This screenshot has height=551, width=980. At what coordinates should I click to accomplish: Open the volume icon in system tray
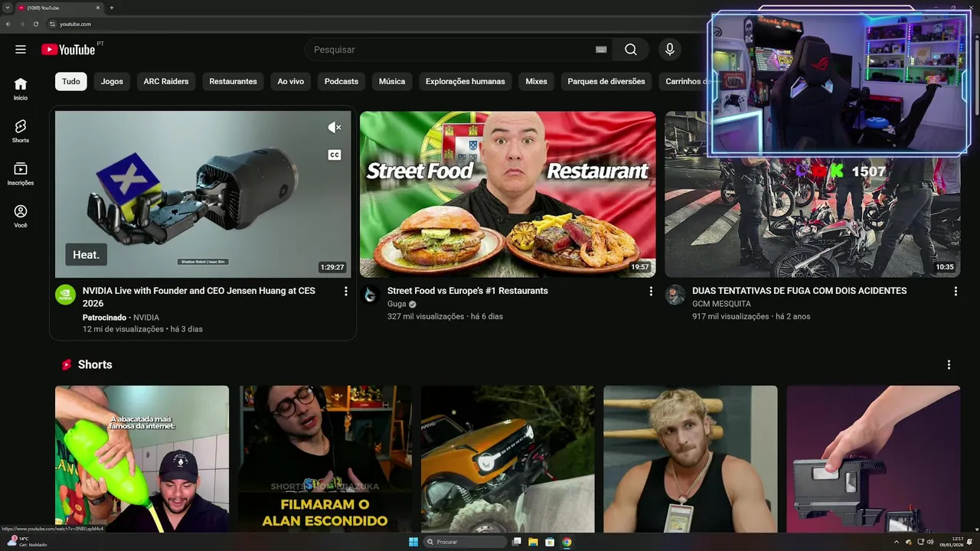[930, 542]
